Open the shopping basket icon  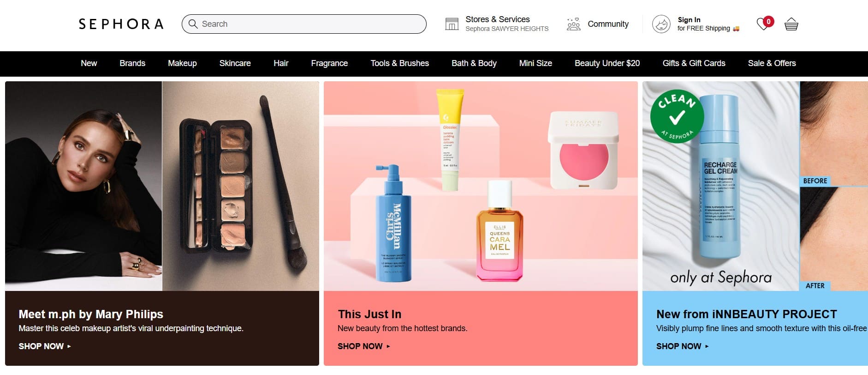[791, 24]
